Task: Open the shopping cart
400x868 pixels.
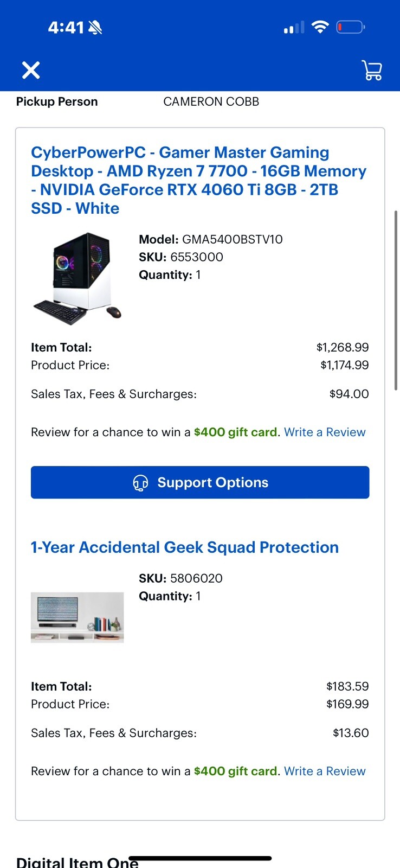Action: [371, 70]
